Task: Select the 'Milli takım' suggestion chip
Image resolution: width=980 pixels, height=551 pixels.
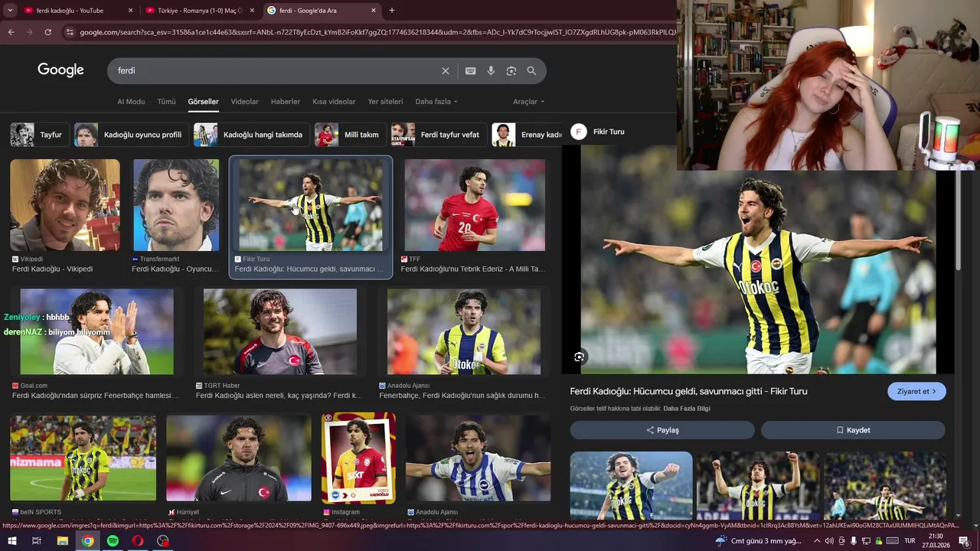Action: (x=350, y=135)
